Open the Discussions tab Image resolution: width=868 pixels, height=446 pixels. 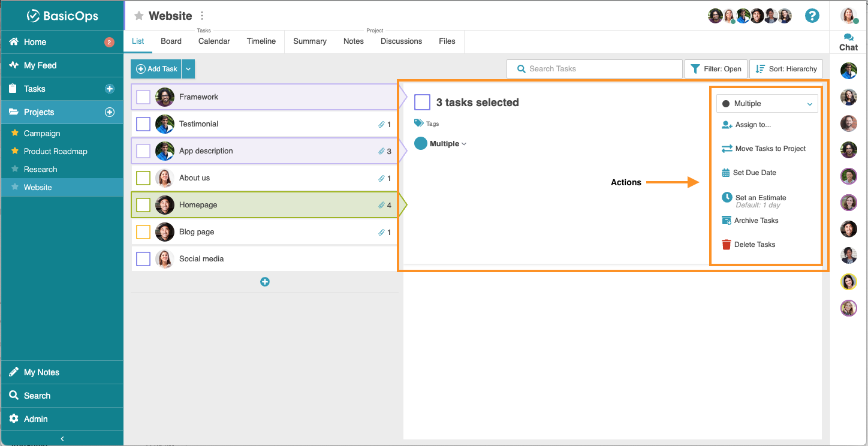401,41
